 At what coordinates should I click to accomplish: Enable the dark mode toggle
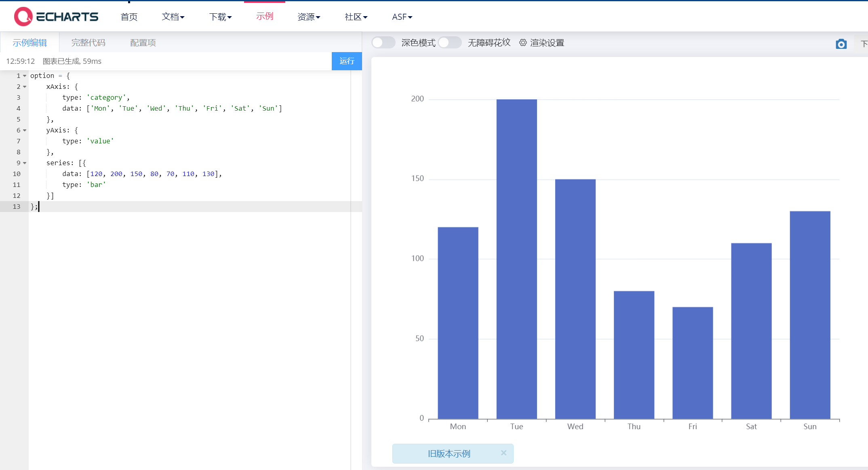click(383, 42)
